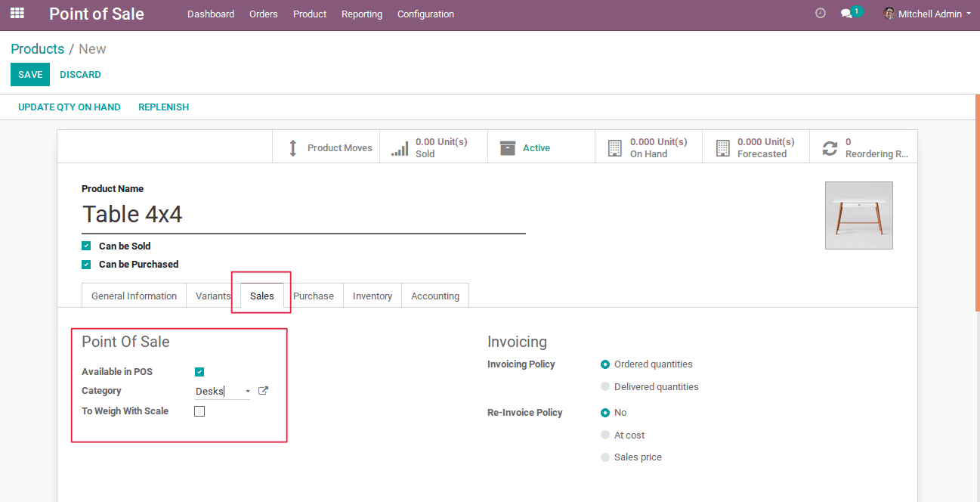Enable To Weigh With Scale checkbox

[x=199, y=411]
